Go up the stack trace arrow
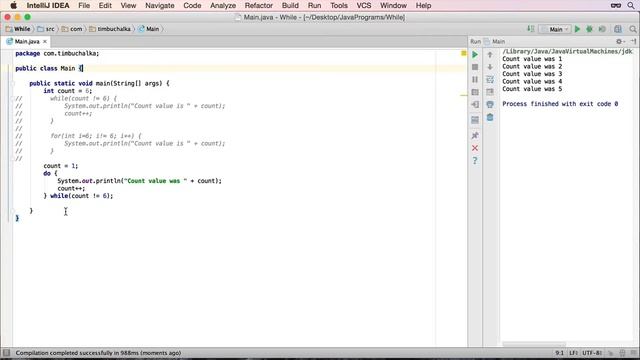 tap(490, 54)
